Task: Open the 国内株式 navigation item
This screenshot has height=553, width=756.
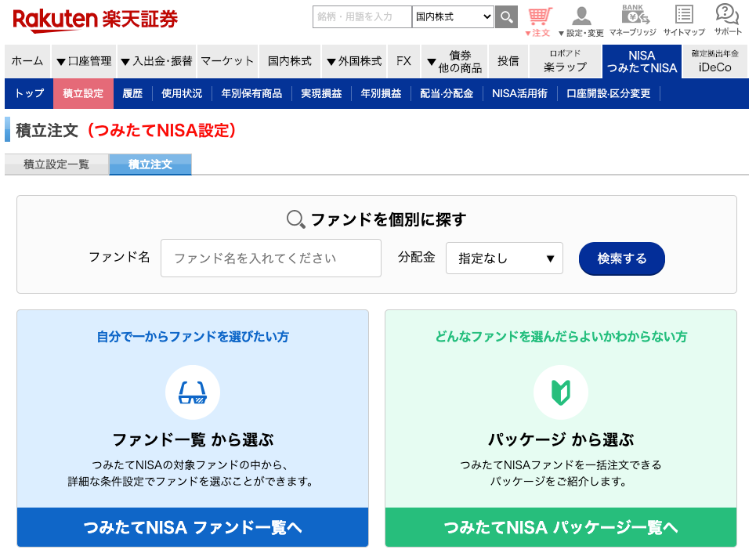Action: (289, 61)
